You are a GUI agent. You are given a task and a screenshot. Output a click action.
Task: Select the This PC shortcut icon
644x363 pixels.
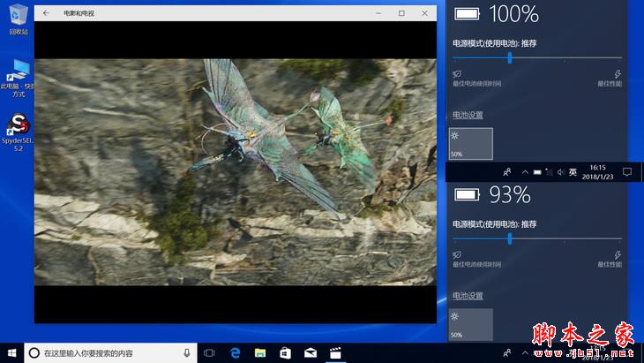tap(18, 78)
